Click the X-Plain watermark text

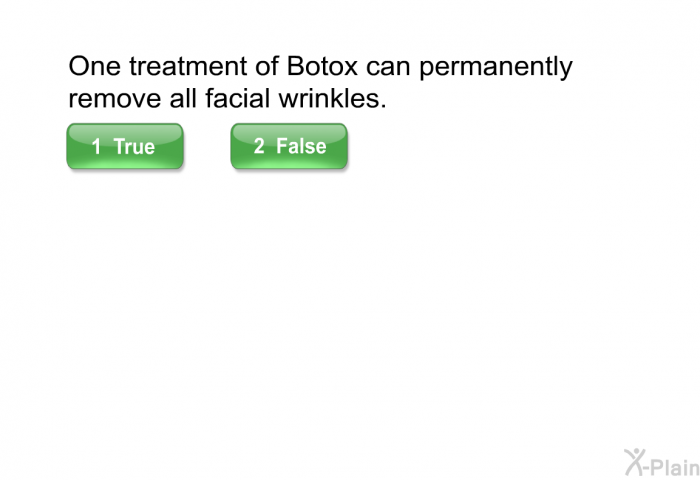click(x=673, y=463)
